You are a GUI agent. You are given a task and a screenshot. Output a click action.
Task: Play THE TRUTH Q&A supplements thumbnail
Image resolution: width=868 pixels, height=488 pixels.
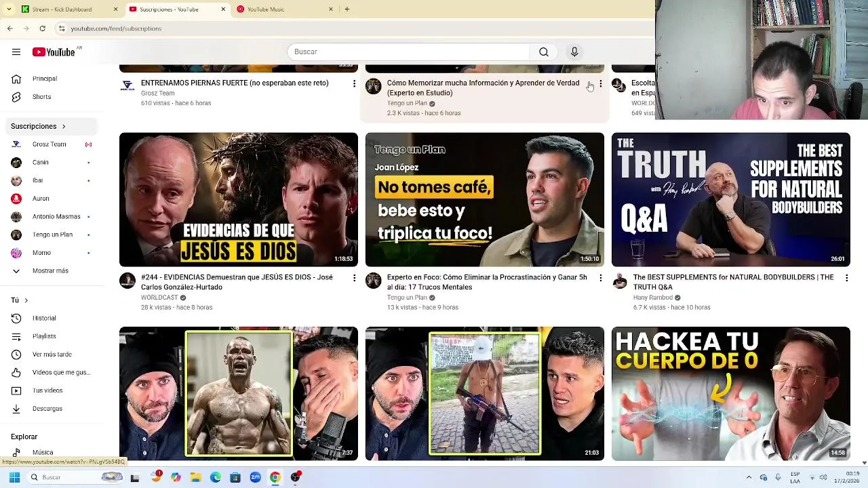coord(731,199)
